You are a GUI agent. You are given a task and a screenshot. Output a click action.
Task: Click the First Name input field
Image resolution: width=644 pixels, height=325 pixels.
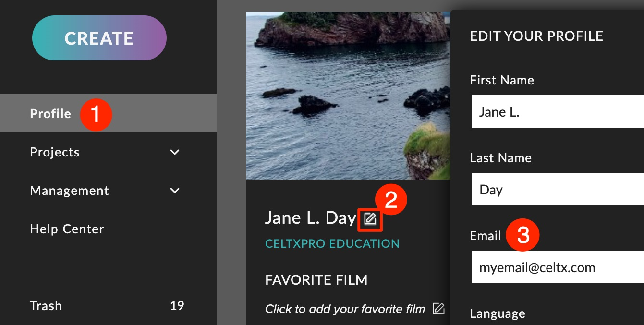pyautogui.click(x=558, y=111)
